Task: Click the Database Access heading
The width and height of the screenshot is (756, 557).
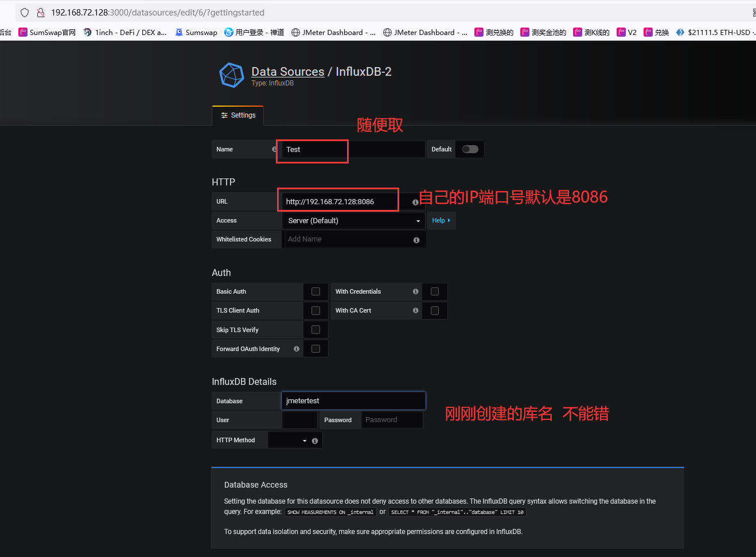Action: click(x=256, y=485)
